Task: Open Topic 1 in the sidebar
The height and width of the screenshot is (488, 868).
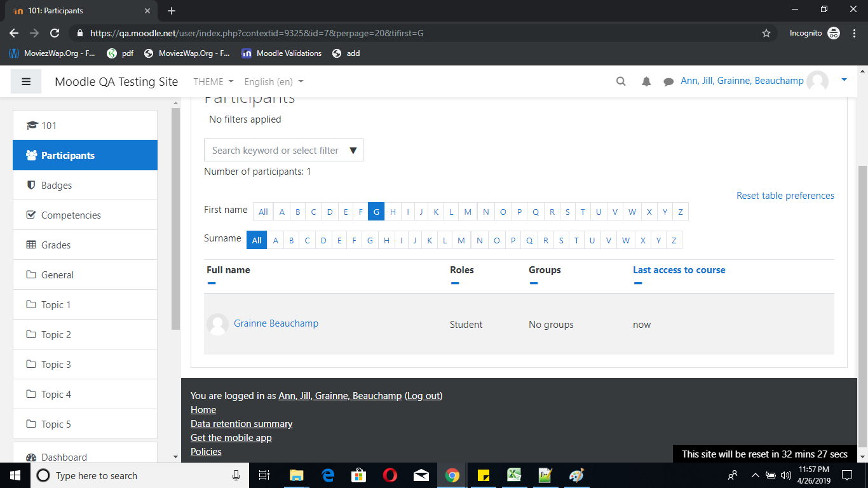Action: (85, 304)
